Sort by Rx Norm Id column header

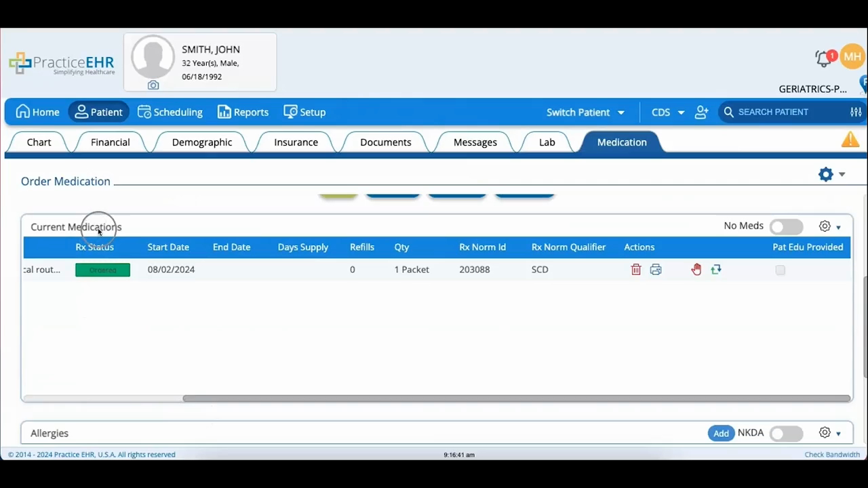(482, 247)
